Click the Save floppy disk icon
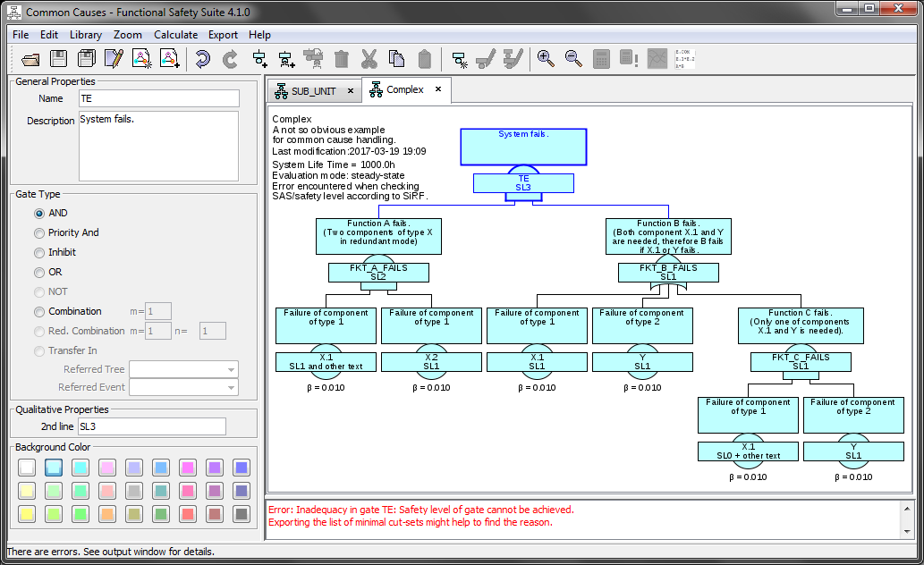The height and width of the screenshot is (565, 924). tap(58, 60)
